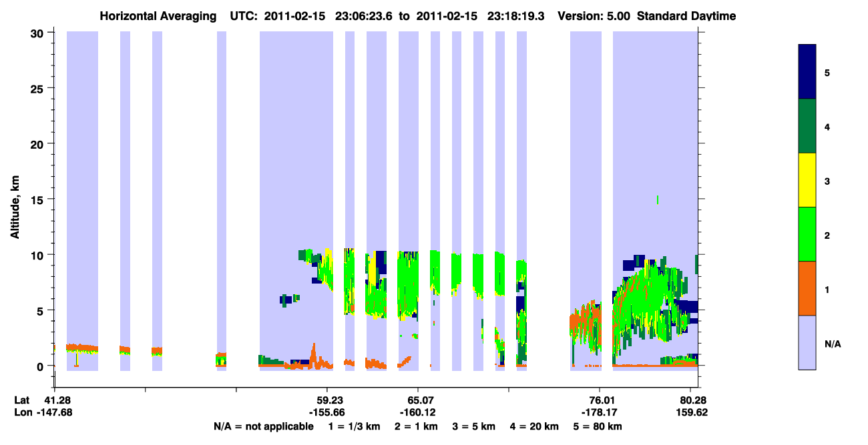The image size is (868, 445).
Task: Click the y-axis tick label 0
Action: click(x=41, y=366)
